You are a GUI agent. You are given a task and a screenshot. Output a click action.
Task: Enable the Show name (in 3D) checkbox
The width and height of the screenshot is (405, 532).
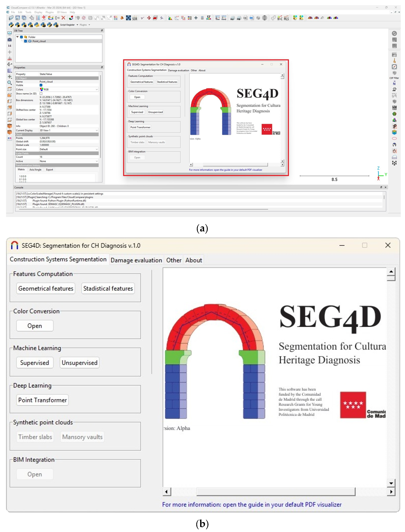41,94
